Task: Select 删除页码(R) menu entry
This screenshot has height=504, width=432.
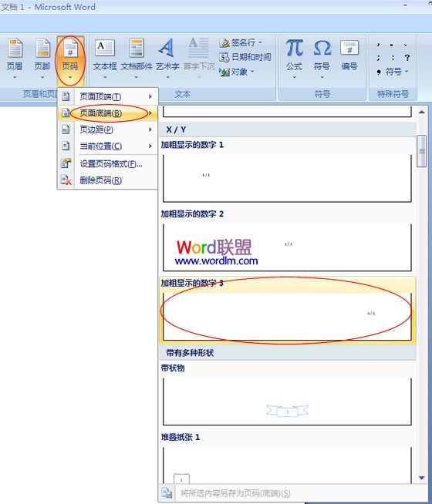Action: tap(107, 180)
